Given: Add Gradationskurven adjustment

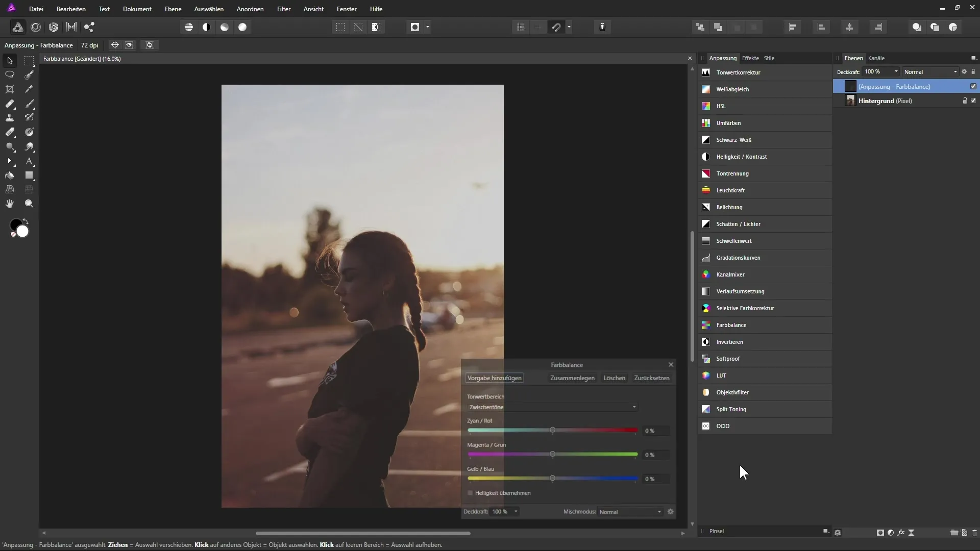Looking at the screenshot, I should point(765,258).
